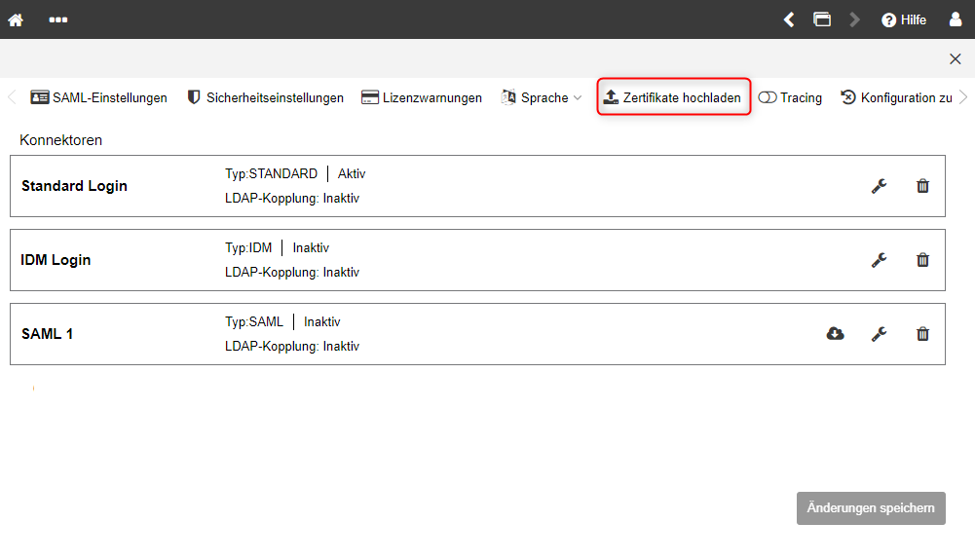Image resolution: width=975 pixels, height=560 pixels.
Task: Configure IDM Login via wrench icon
Action: click(879, 260)
